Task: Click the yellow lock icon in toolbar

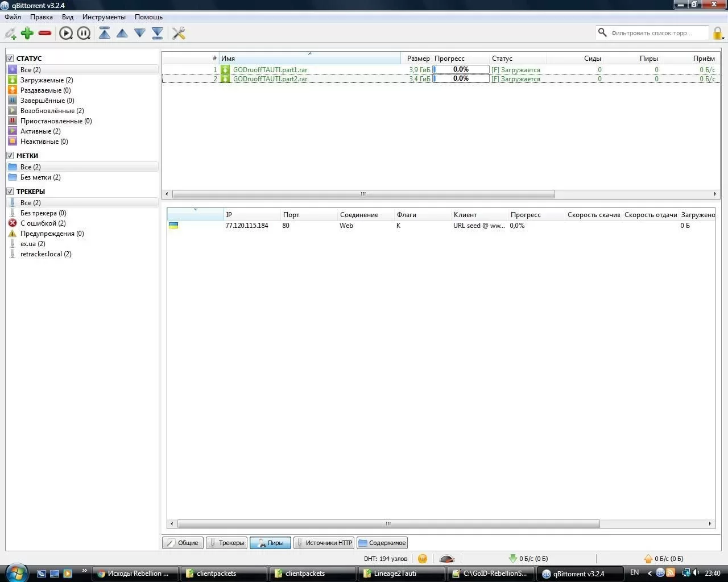Action: (x=718, y=33)
